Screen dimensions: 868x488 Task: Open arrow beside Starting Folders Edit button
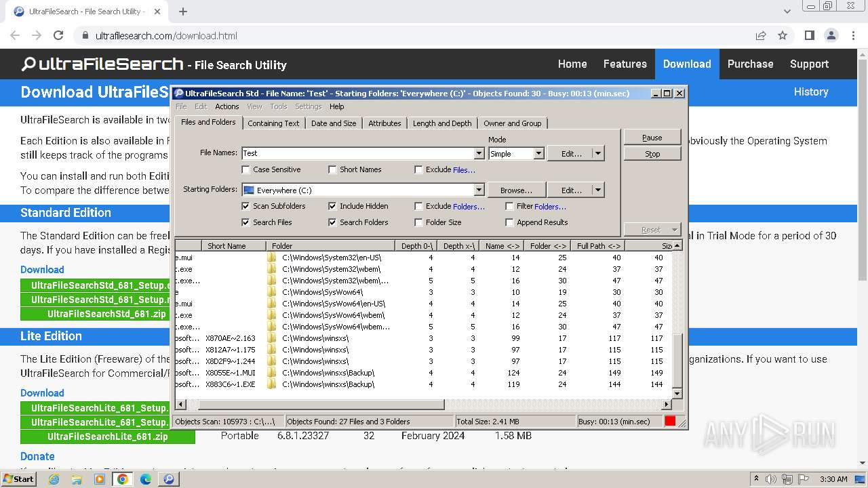pos(598,190)
